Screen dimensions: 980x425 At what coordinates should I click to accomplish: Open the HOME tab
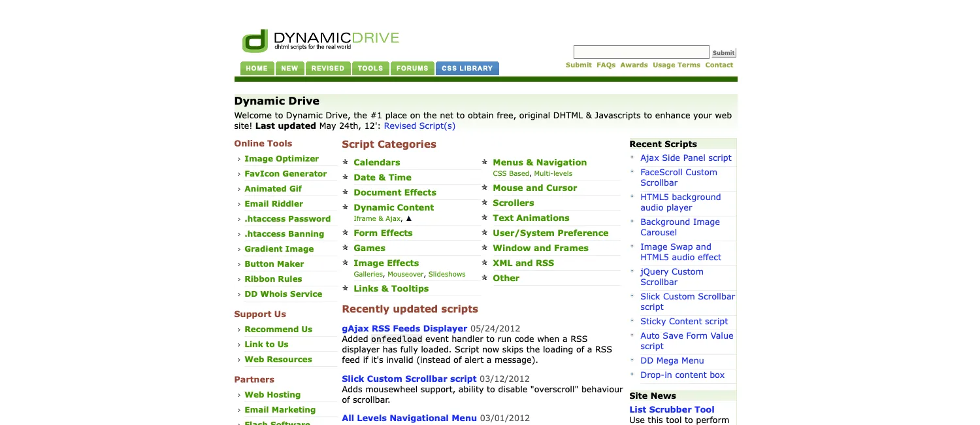(x=257, y=68)
